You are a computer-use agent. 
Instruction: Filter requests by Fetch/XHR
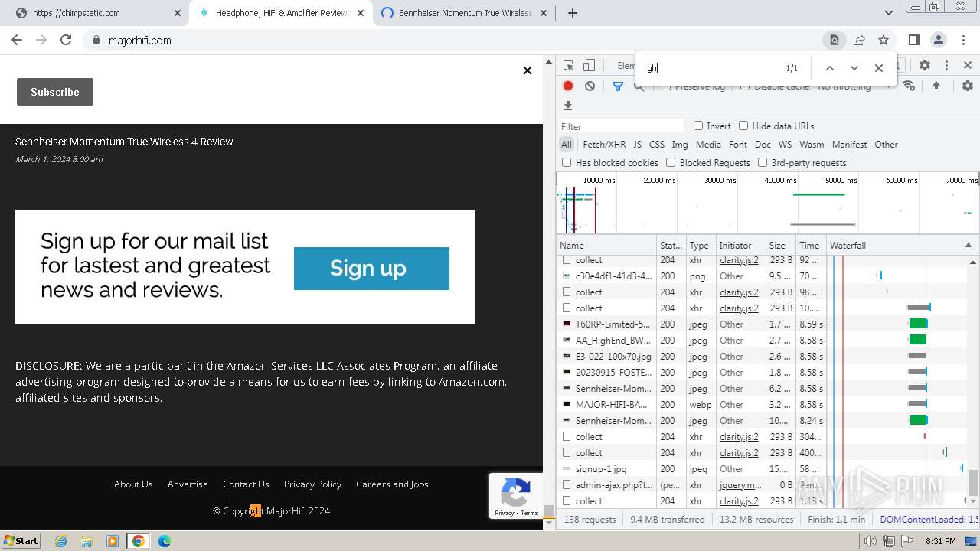(x=604, y=144)
